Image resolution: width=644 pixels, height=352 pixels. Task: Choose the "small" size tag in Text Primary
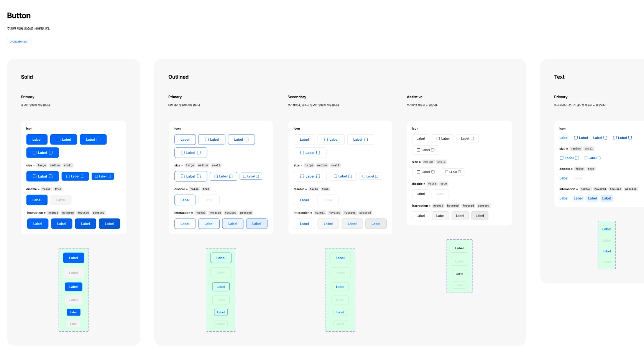tap(589, 149)
